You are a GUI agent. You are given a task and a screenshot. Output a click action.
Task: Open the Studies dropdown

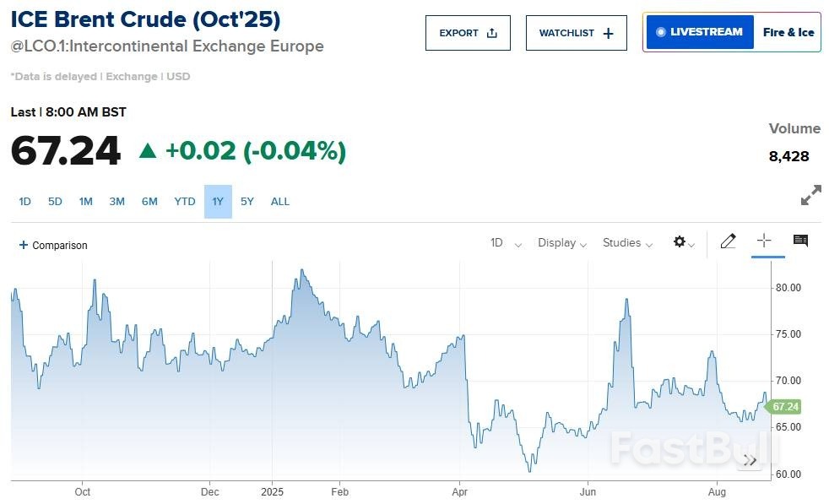(x=627, y=243)
